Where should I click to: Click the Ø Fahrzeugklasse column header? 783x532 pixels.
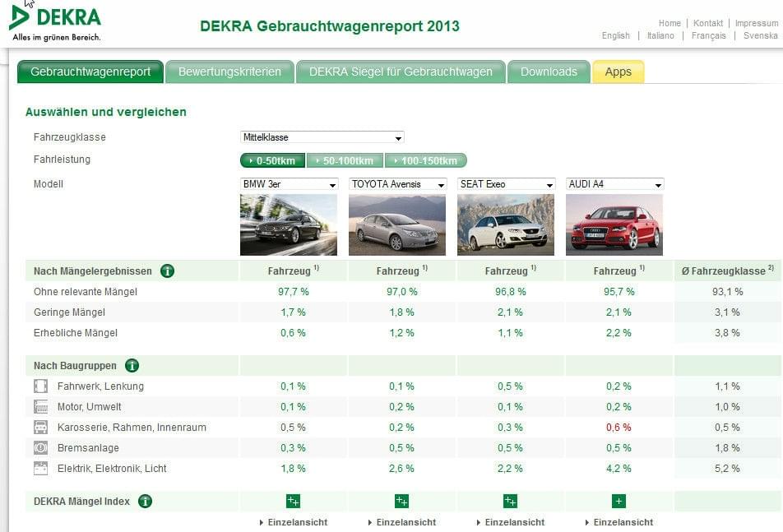pos(728,271)
